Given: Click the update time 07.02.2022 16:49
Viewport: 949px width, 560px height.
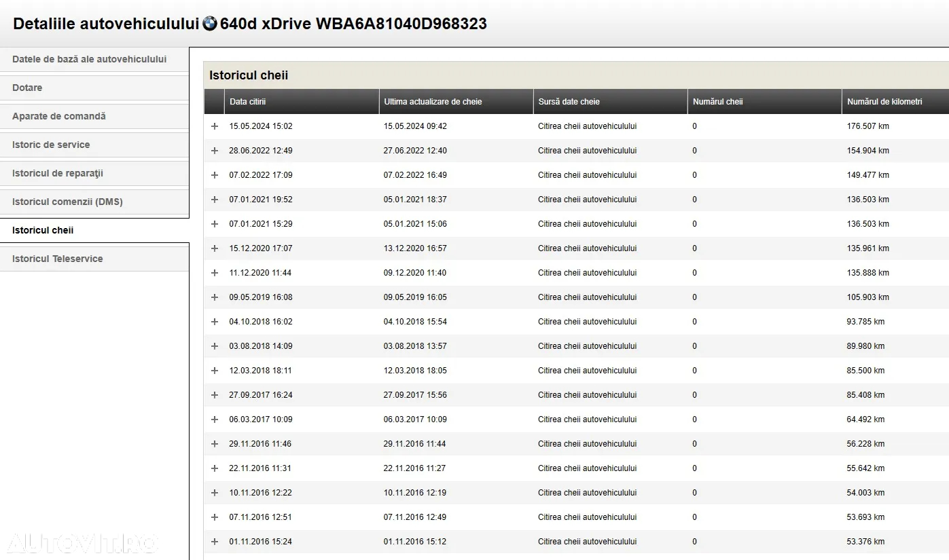Looking at the screenshot, I should point(415,175).
